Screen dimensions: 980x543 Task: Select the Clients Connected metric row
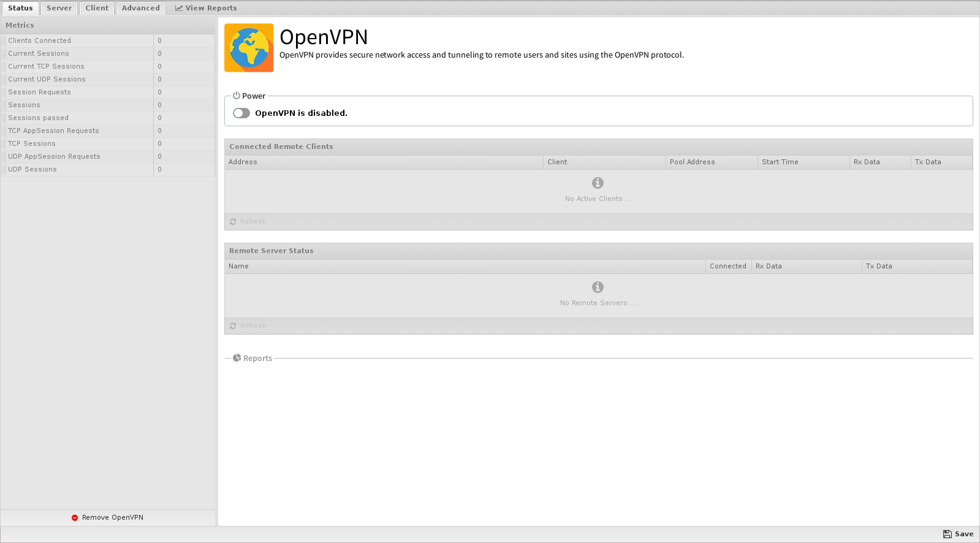pos(40,40)
